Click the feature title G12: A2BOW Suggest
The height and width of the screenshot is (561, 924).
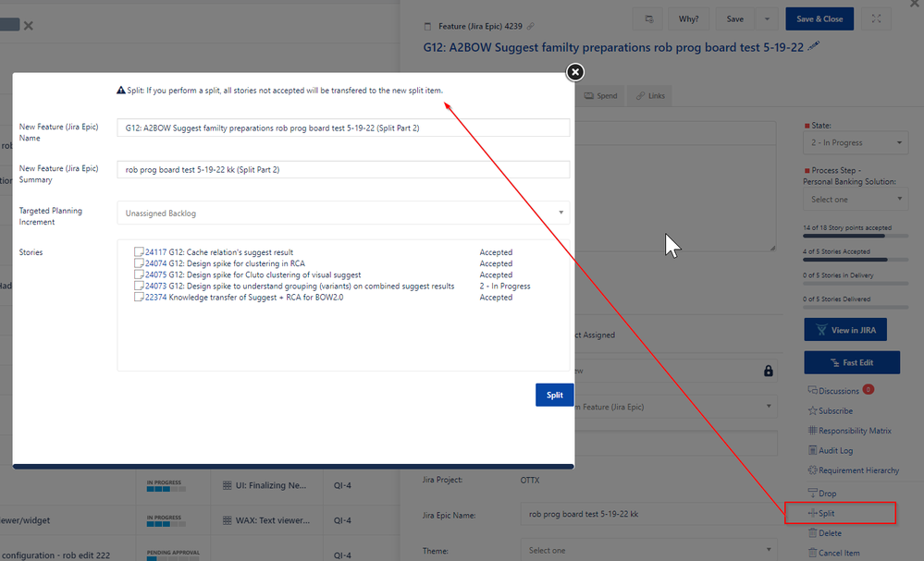[x=613, y=47]
